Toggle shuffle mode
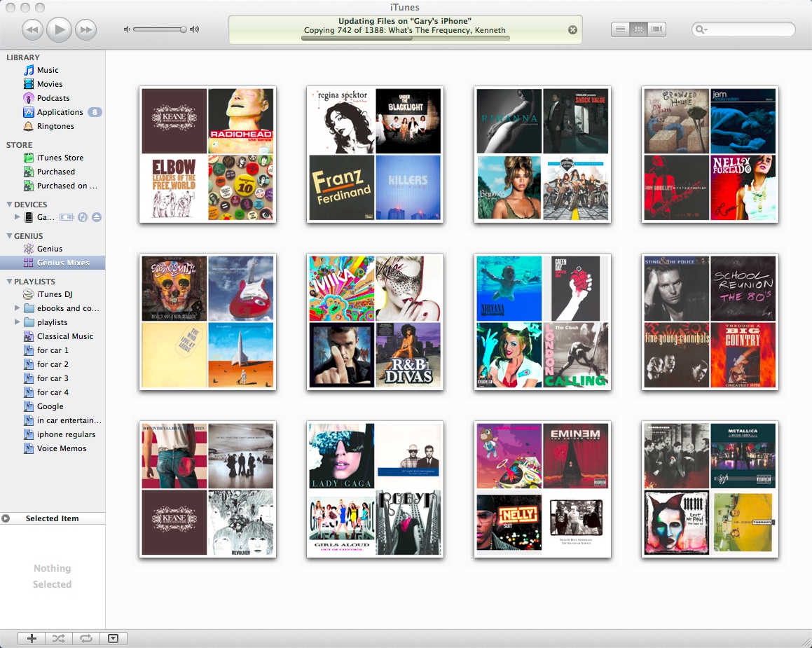812x648 pixels. (x=59, y=639)
